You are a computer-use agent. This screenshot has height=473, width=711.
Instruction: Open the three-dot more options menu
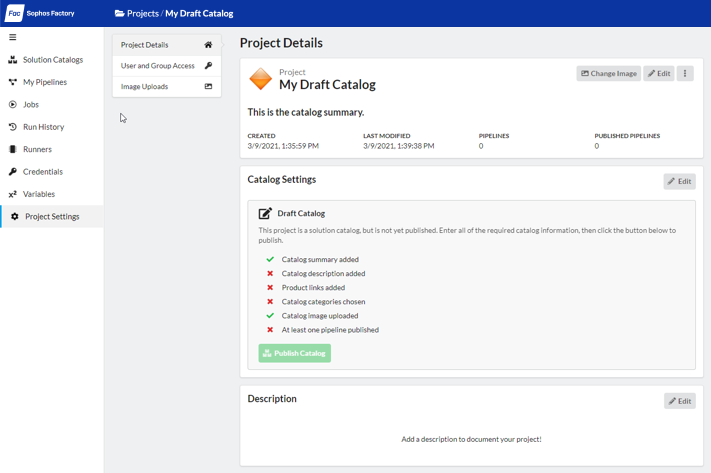(685, 73)
